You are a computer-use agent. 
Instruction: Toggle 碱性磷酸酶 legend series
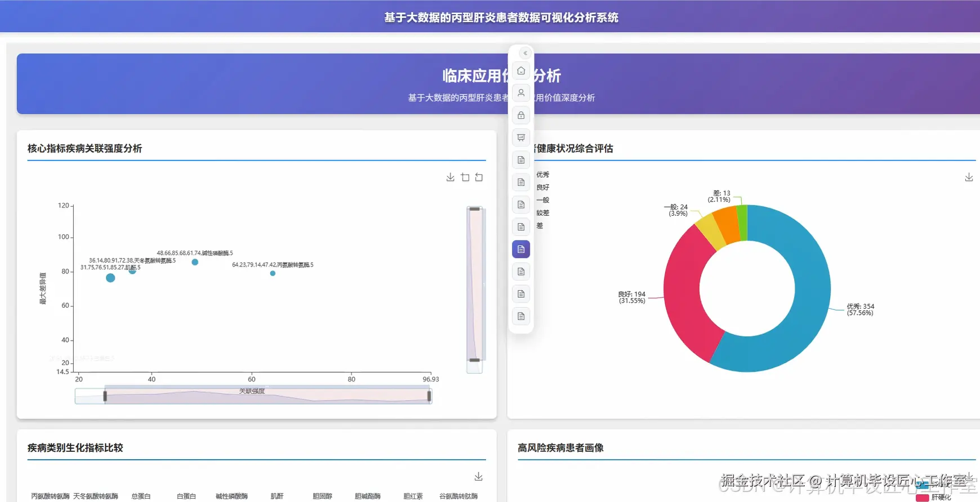(x=231, y=496)
